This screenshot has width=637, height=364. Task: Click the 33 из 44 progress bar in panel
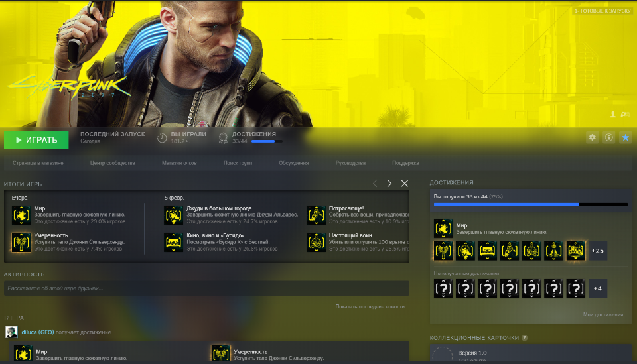531,204
